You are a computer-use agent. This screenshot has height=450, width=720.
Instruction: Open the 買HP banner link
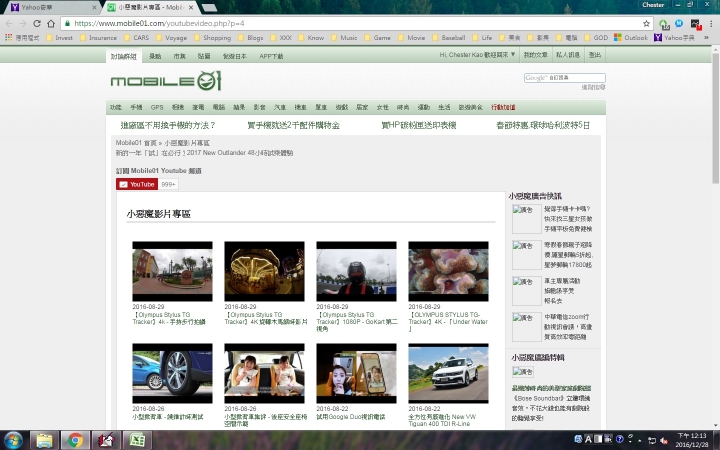[x=418, y=125]
